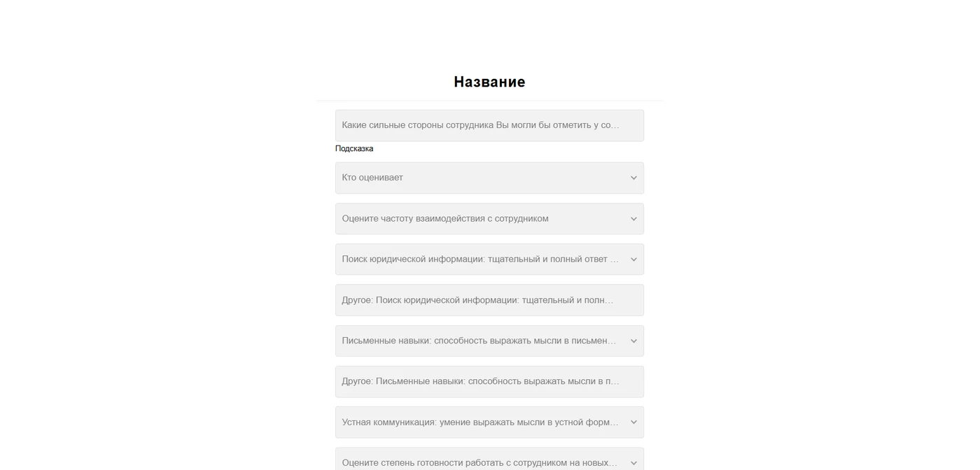Open the 'Кто оценивает' dropdown

[489, 178]
